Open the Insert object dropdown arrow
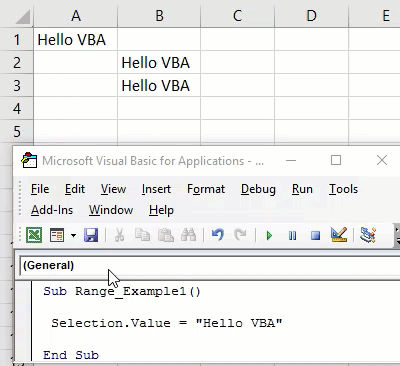The image size is (400, 366). (73, 236)
